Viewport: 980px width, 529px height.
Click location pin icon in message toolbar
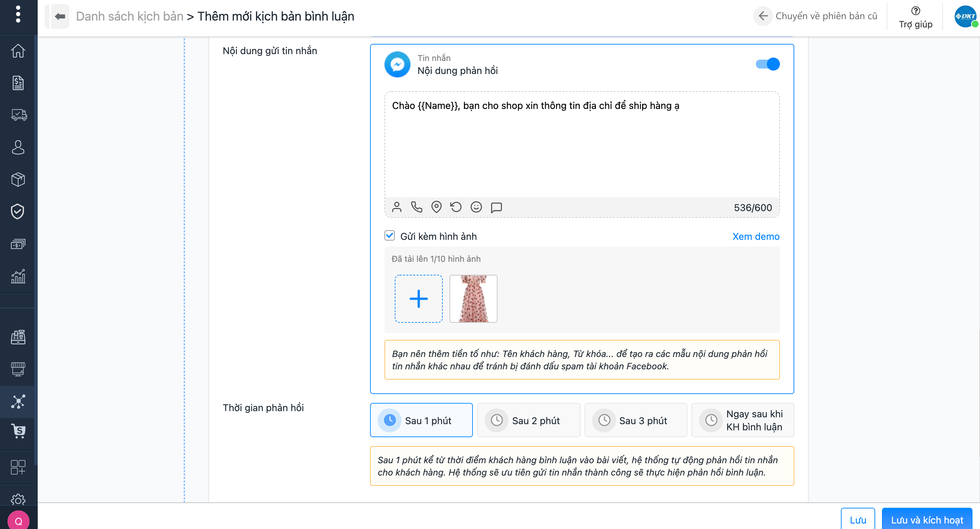[436, 207]
